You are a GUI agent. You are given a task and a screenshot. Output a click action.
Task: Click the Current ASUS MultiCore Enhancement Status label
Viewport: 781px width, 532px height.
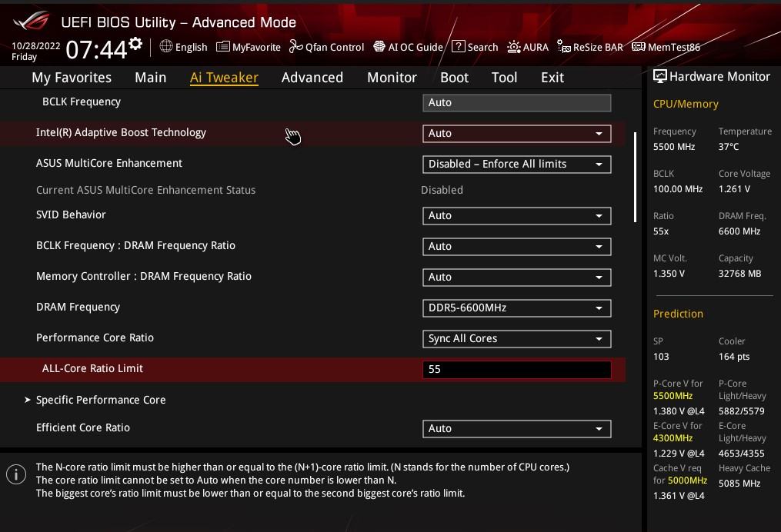pos(145,190)
